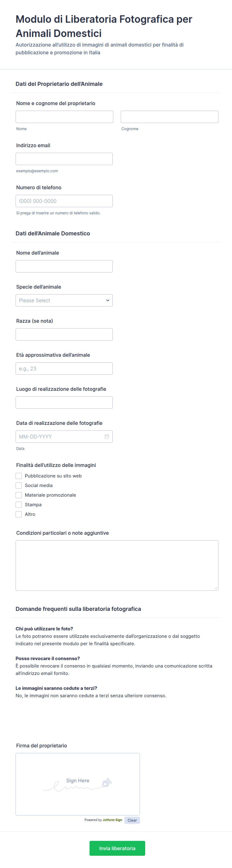Click the pen icon in signature pad
Screen dimensions: 232x868
click(x=106, y=782)
